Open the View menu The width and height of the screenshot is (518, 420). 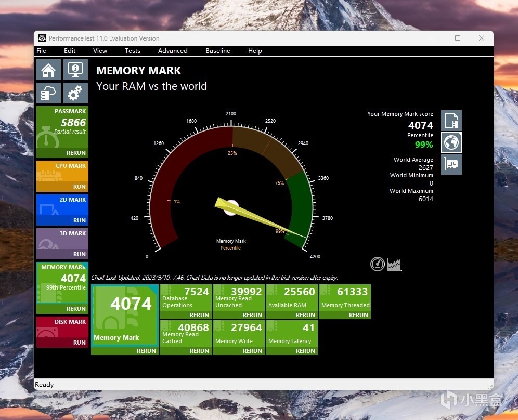[100, 51]
